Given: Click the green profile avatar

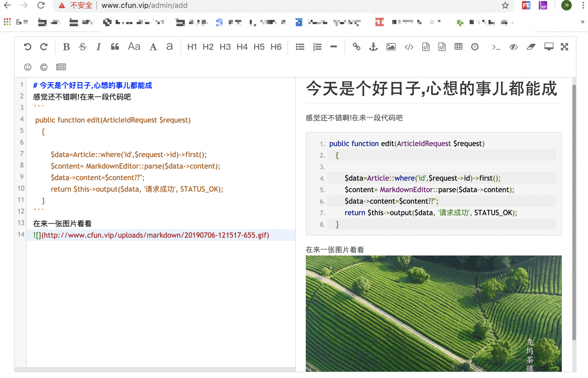Looking at the screenshot, I should [567, 5].
